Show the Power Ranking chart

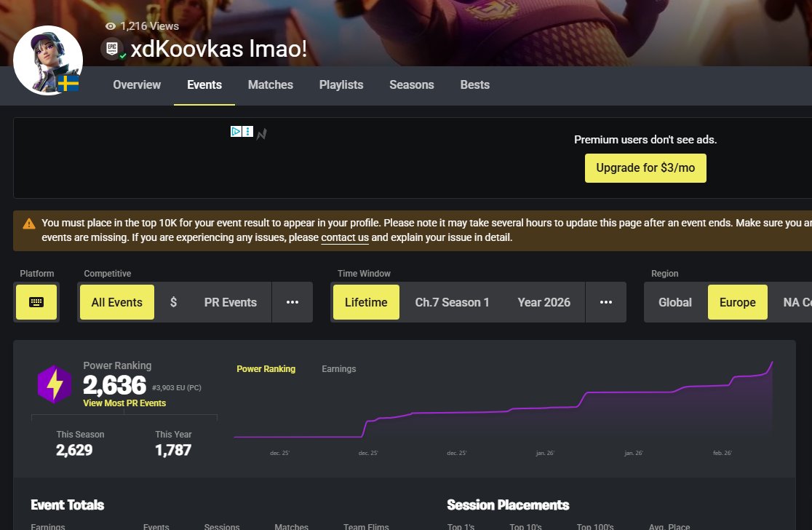266,369
